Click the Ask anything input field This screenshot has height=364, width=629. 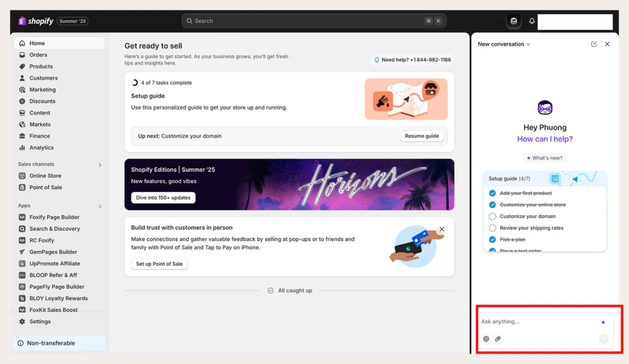[537, 322]
